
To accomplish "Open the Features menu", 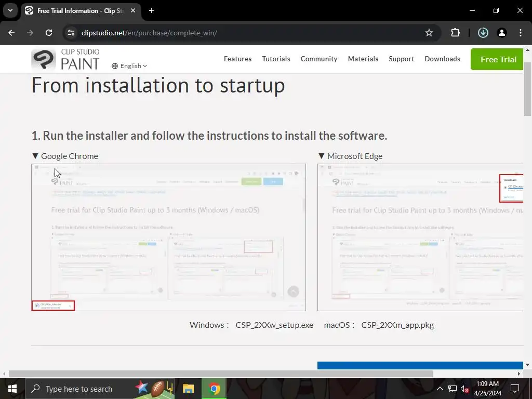I will pyautogui.click(x=237, y=59).
